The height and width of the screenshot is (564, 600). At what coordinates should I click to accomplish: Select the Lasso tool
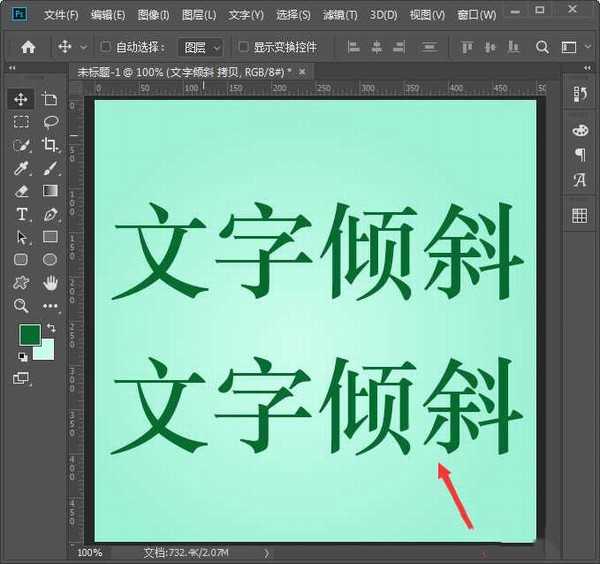click(x=50, y=122)
